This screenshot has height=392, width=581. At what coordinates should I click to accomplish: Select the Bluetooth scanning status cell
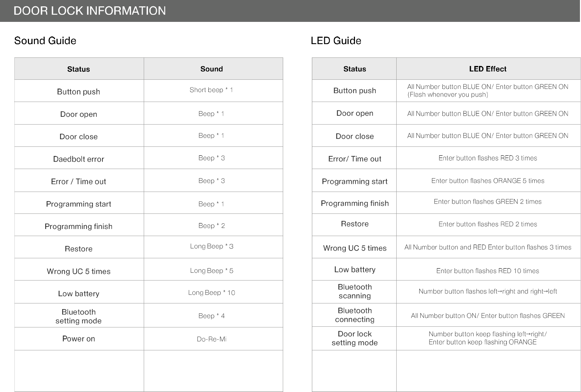click(x=355, y=291)
